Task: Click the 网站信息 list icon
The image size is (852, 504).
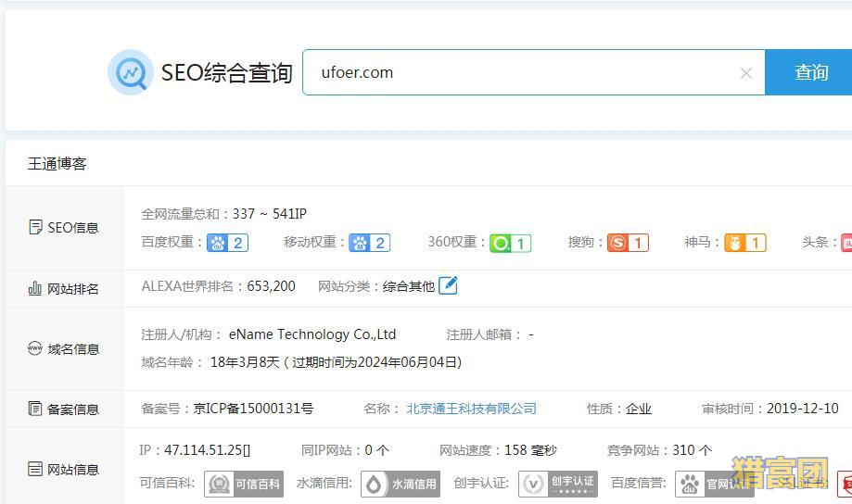Action: point(35,469)
